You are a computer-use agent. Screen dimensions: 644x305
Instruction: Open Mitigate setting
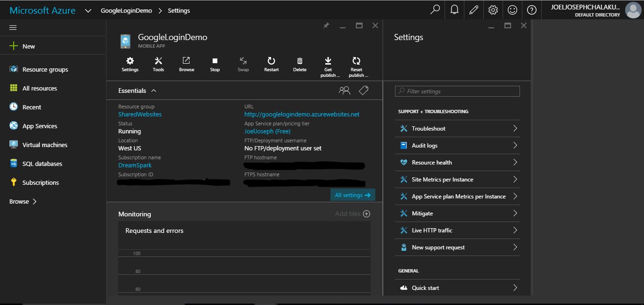tap(457, 213)
